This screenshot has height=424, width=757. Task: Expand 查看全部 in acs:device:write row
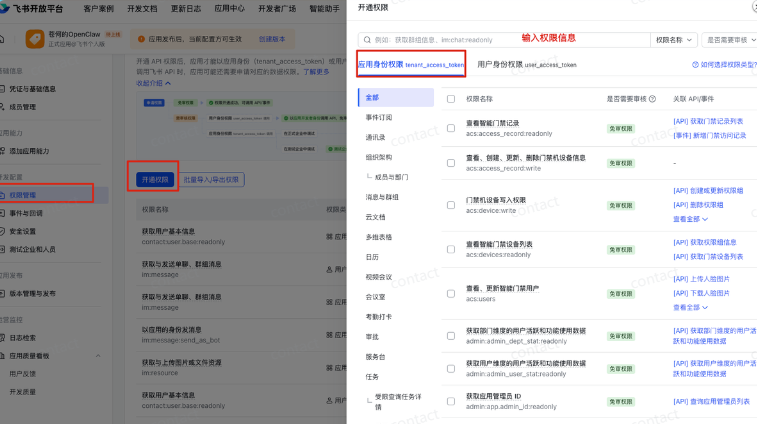pyautogui.click(x=690, y=219)
